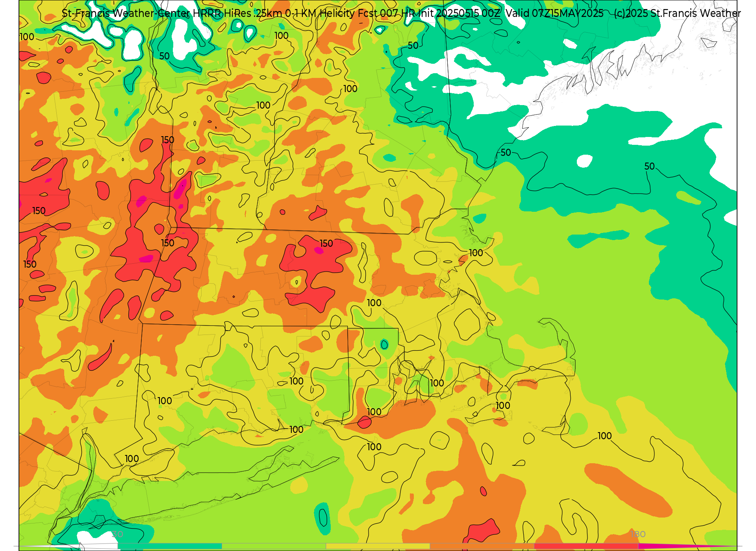
Task: Click the "30" legend scale label
Action: click(118, 534)
